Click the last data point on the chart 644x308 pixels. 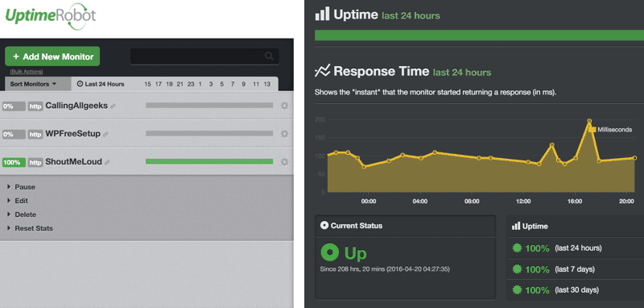pos(634,158)
